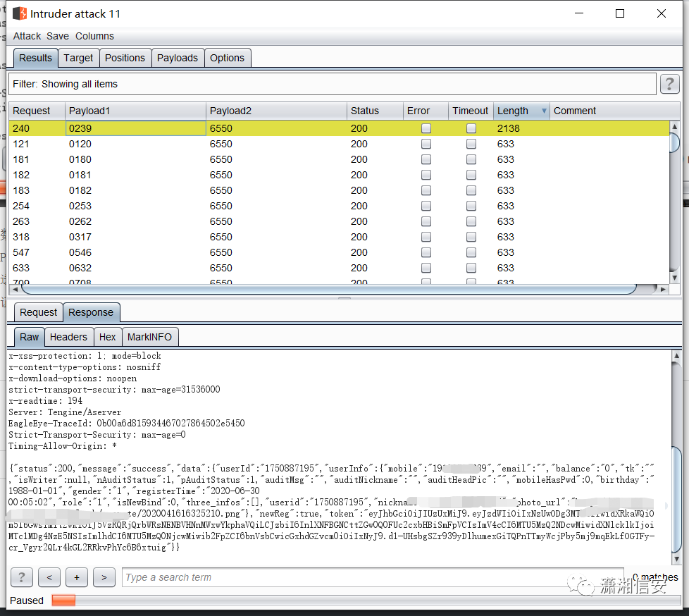Toggle Error checkbox for request 240
This screenshot has height=616, width=689.
pyautogui.click(x=426, y=128)
